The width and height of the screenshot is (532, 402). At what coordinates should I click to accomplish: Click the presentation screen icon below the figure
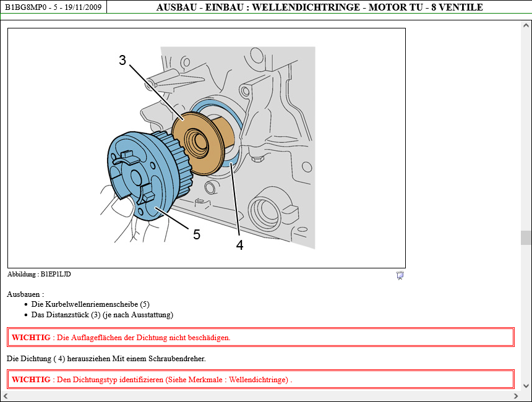click(x=400, y=275)
